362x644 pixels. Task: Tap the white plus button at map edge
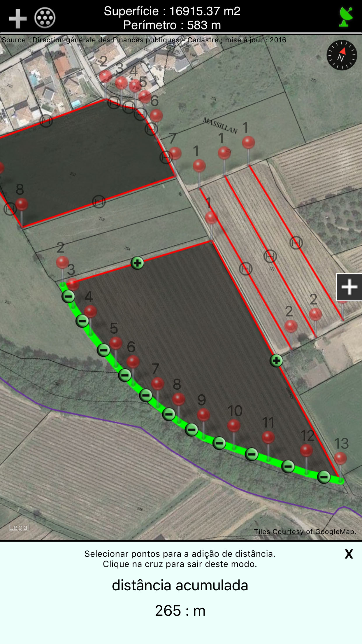coord(349,287)
